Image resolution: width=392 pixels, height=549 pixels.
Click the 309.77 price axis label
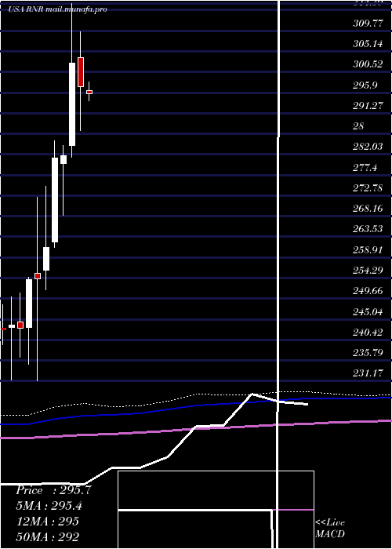point(368,24)
